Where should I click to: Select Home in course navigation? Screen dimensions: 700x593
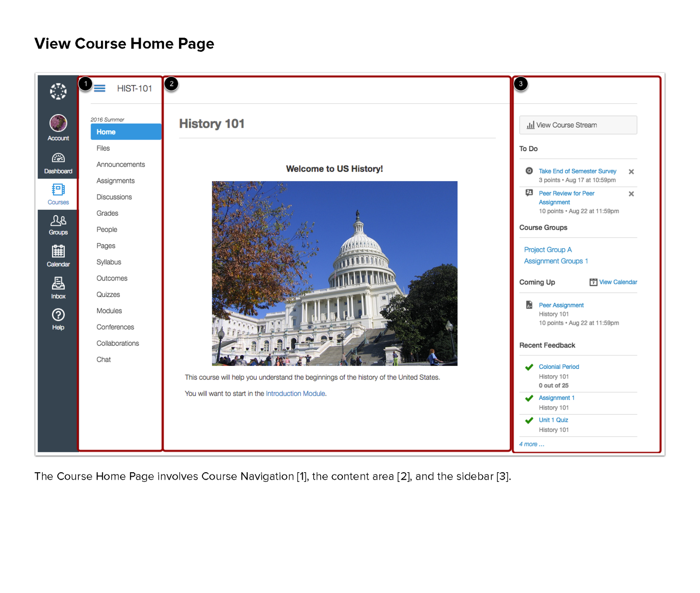pyautogui.click(x=126, y=132)
